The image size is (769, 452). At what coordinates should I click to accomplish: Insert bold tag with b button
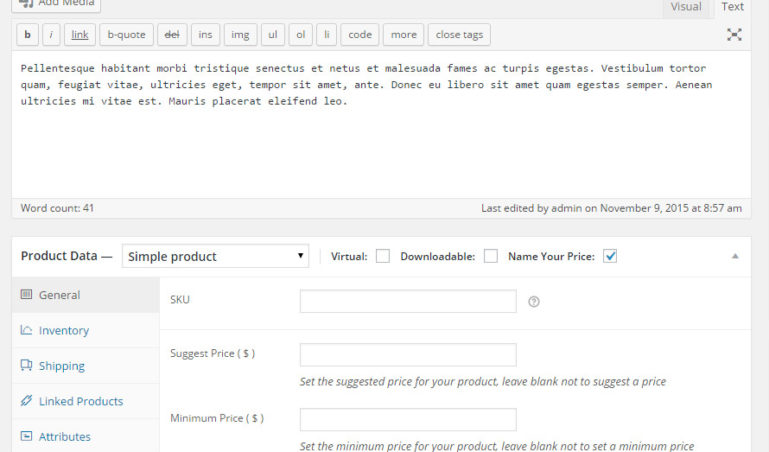coord(27,35)
